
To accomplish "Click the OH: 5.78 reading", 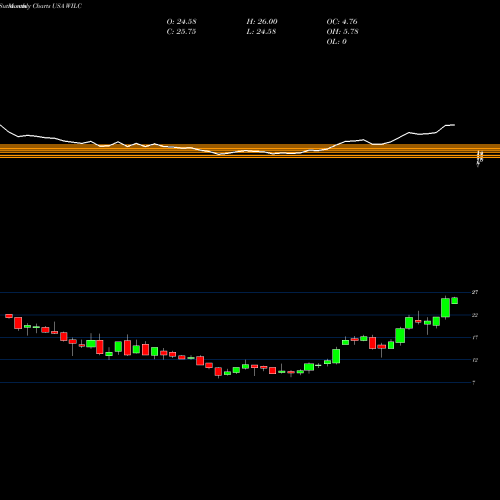I will 342,32.
